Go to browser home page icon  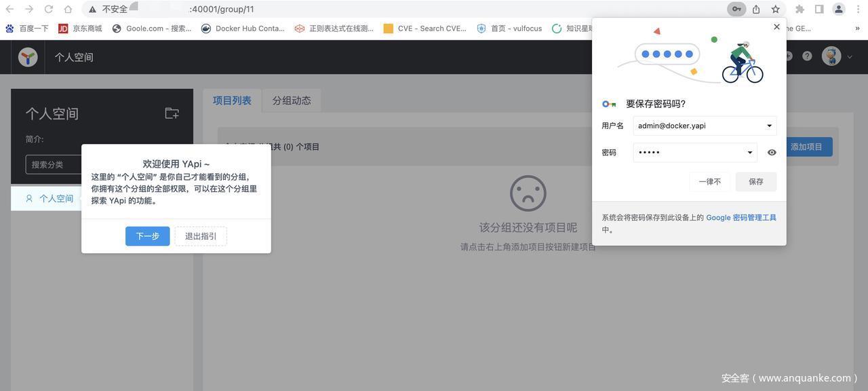point(68,10)
